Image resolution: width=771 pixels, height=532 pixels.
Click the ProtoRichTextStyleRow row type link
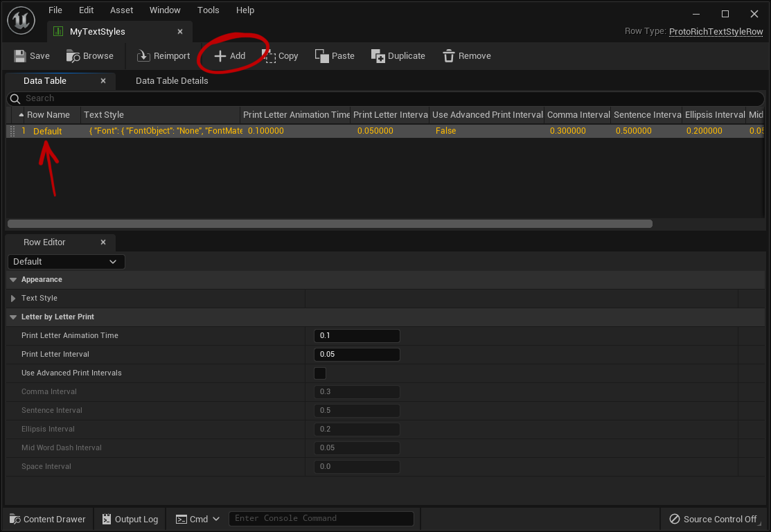(x=716, y=32)
